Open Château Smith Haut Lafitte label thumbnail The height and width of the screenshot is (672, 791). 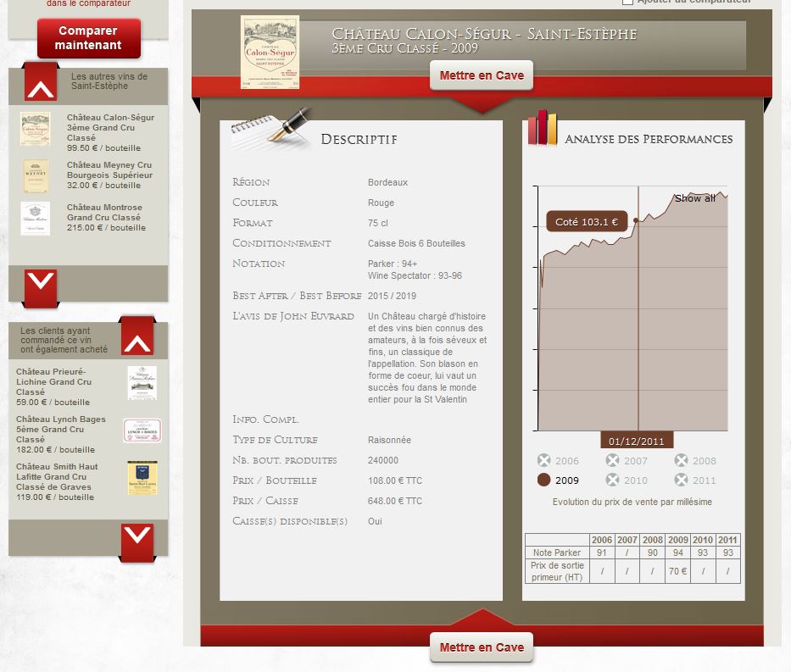click(x=142, y=477)
